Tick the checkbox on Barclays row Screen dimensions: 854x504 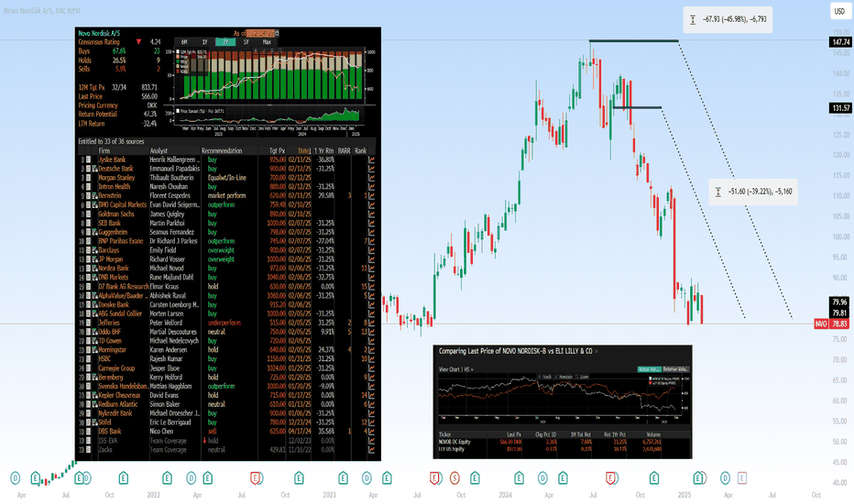[x=88, y=250]
